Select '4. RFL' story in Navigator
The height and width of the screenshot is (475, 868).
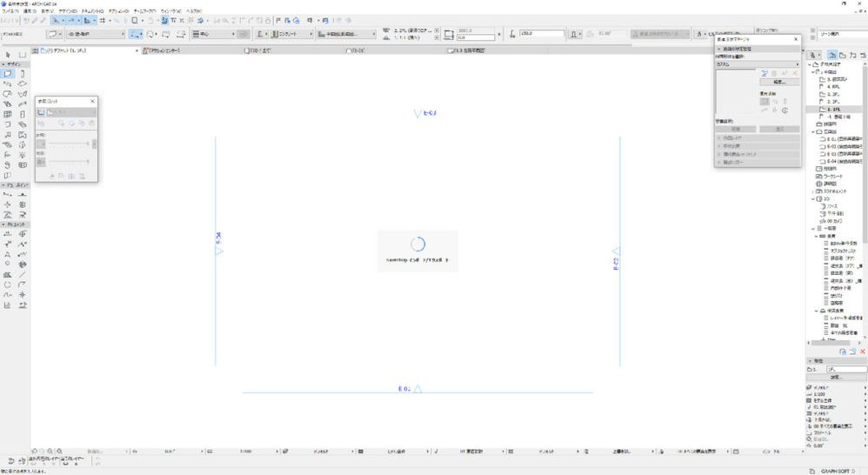tap(833, 87)
